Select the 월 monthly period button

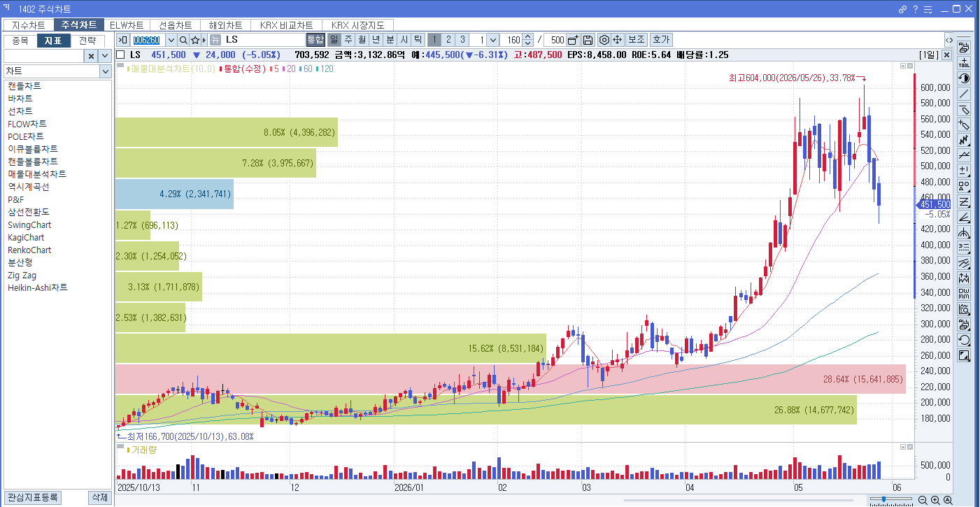pos(362,40)
